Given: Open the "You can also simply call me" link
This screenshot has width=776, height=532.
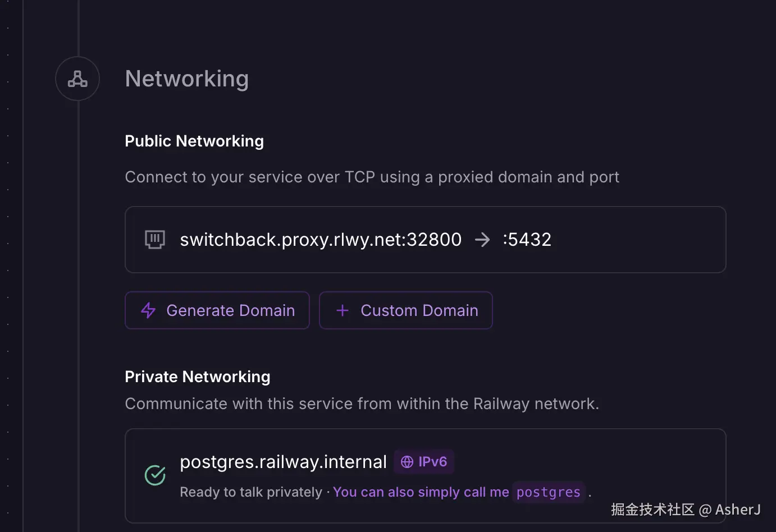Looking at the screenshot, I should tap(421, 492).
